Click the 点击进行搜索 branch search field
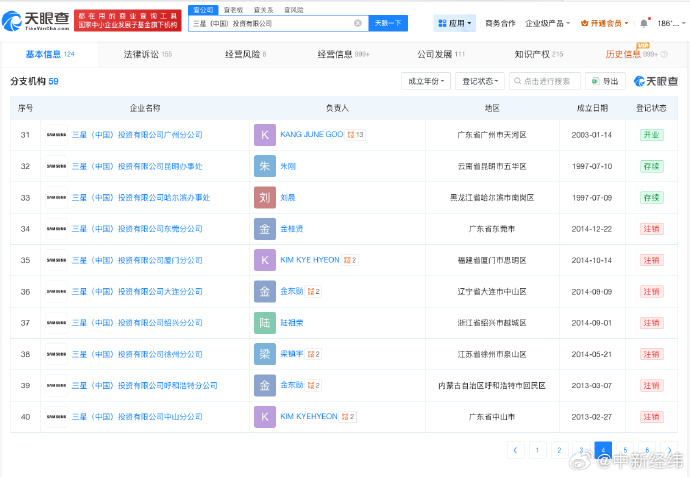The image size is (690, 477). coord(545,81)
